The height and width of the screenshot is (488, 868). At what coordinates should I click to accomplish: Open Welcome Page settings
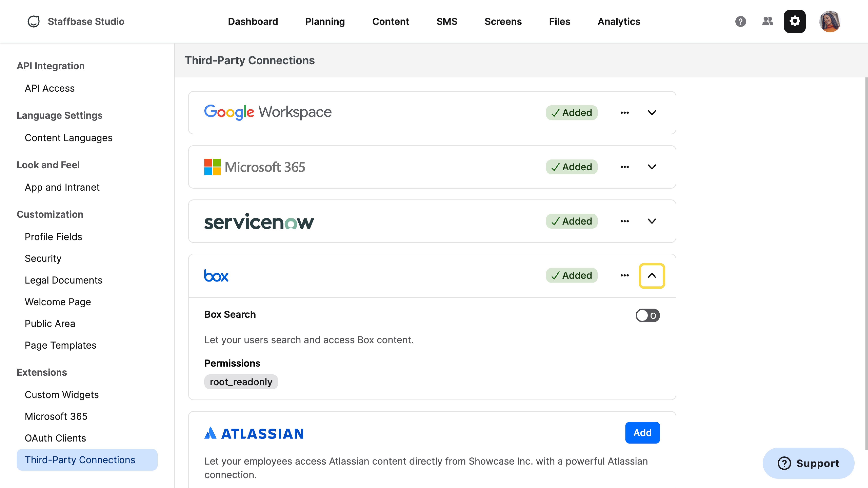click(x=58, y=302)
